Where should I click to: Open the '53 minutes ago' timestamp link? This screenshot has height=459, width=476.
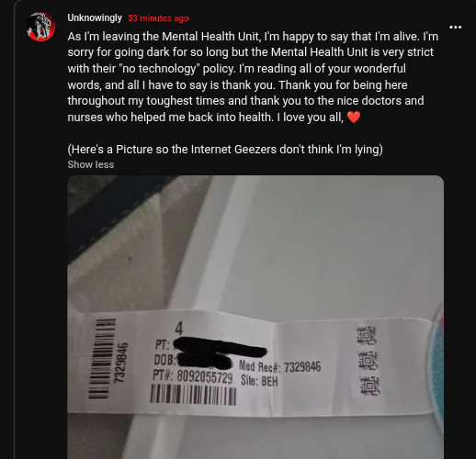[x=158, y=18]
